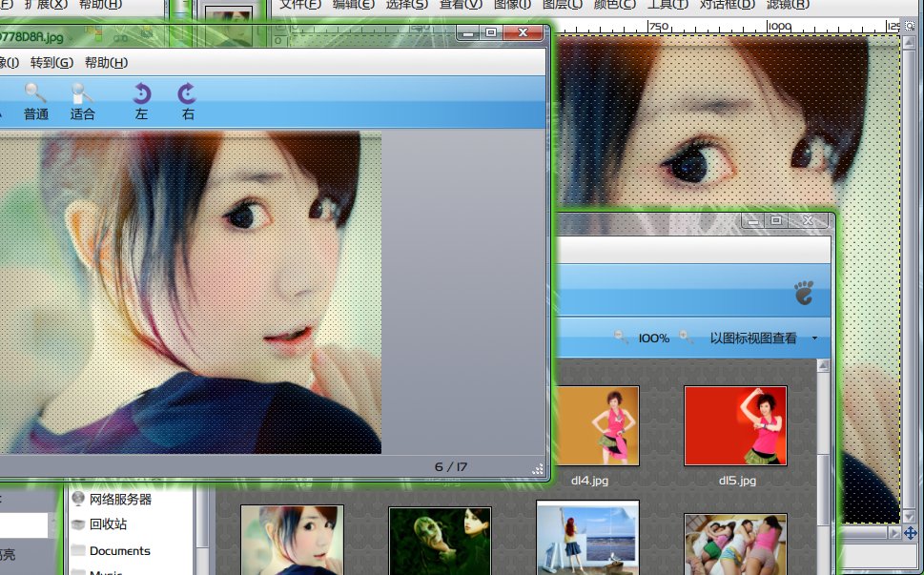
Task: Open GIMP 对话框(D) menu
Action: [x=728, y=4]
